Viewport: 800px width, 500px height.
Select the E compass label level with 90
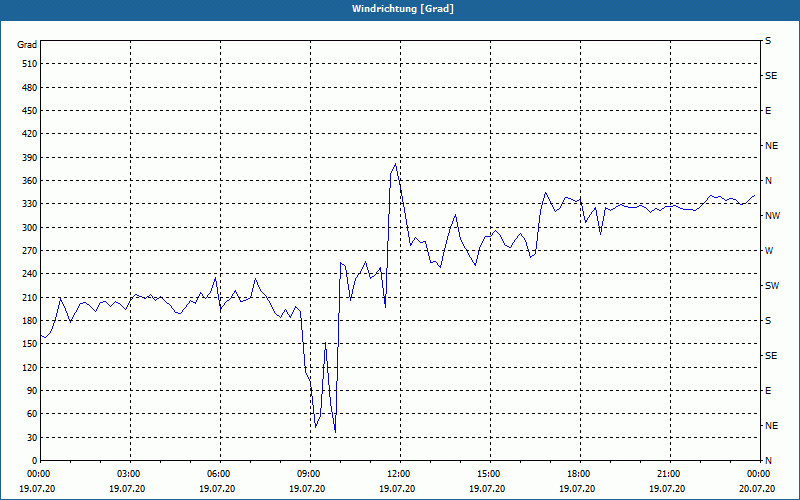coord(768,391)
